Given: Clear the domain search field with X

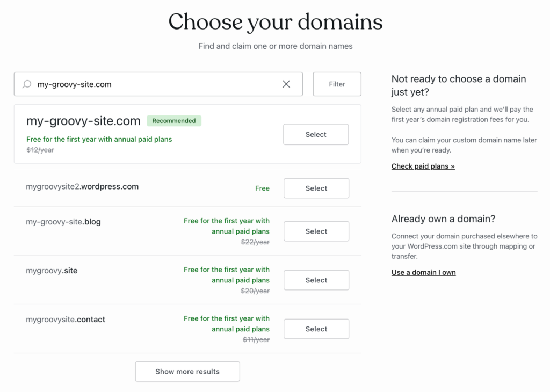Looking at the screenshot, I should pyautogui.click(x=286, y=84).
